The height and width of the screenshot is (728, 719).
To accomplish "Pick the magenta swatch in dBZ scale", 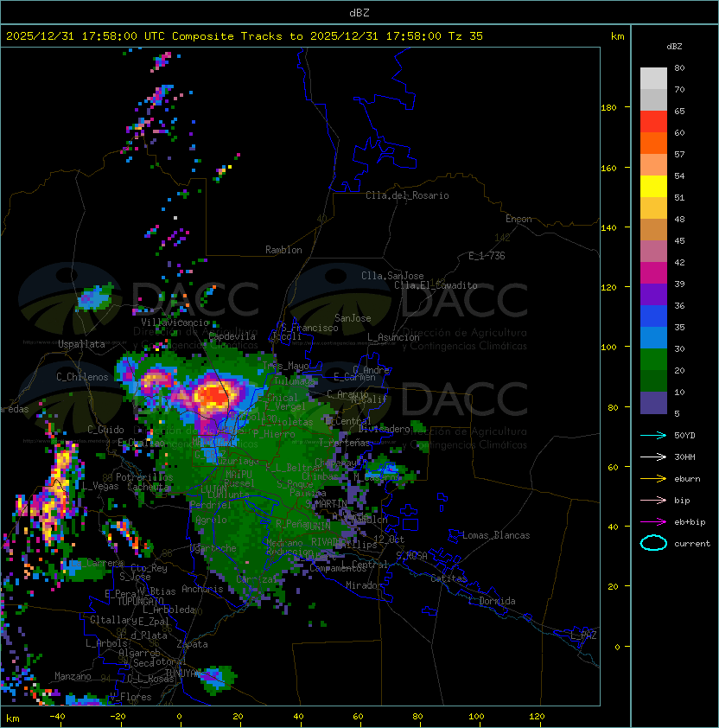I will point(653,273).
